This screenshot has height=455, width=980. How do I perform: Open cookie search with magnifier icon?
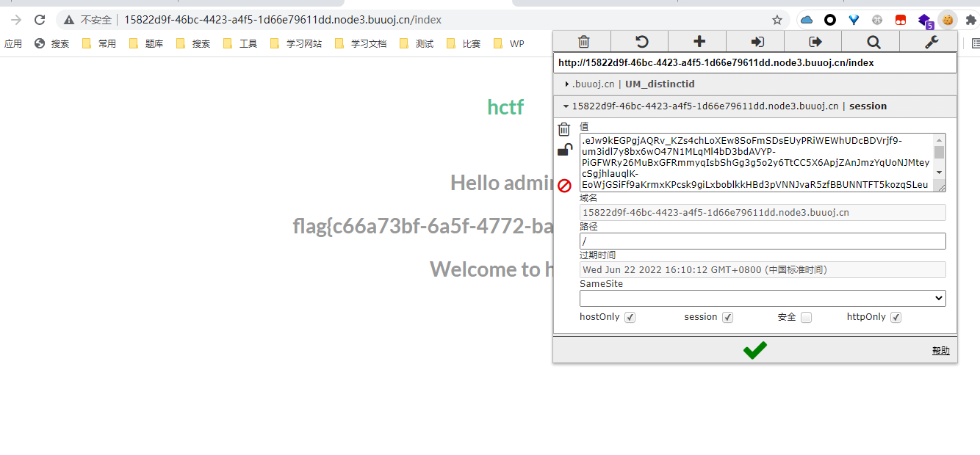[873, 42]
